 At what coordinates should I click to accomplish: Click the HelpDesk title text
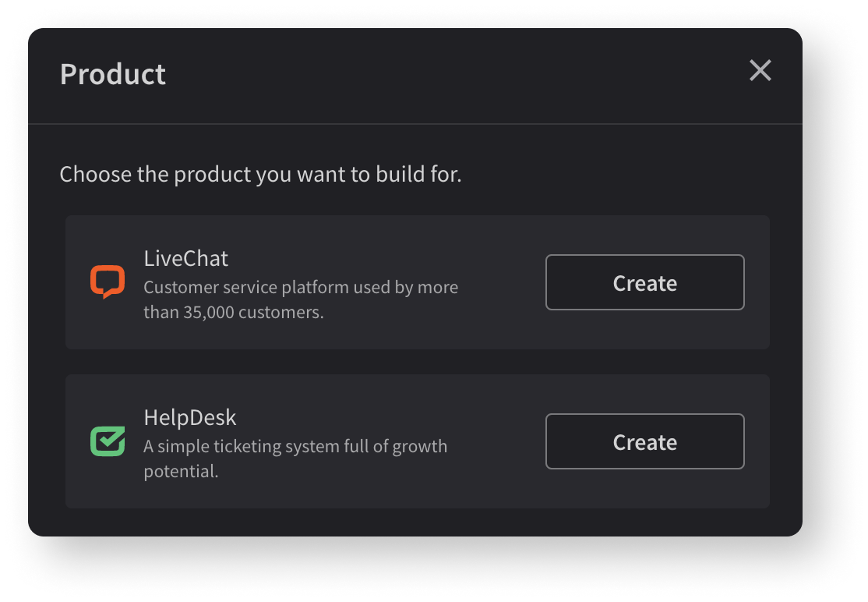coord(189,417)
